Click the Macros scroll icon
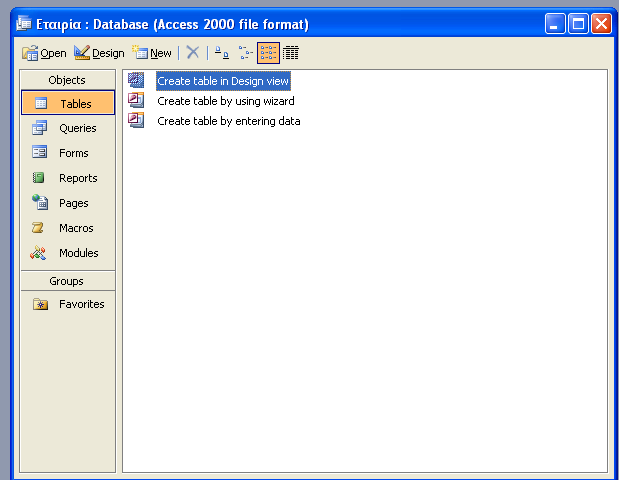The height and width of the screenshot is (480, 619). coord(38,227)
